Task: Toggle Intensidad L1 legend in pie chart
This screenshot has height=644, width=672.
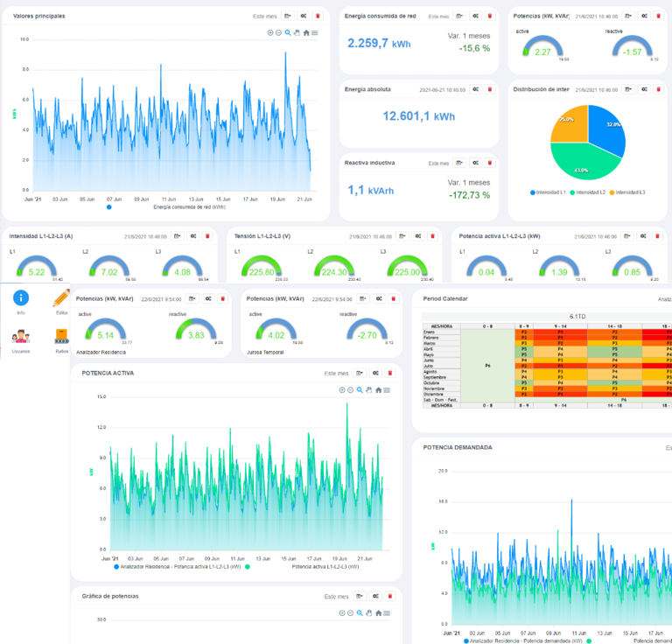Action: (x=549, y=192)
